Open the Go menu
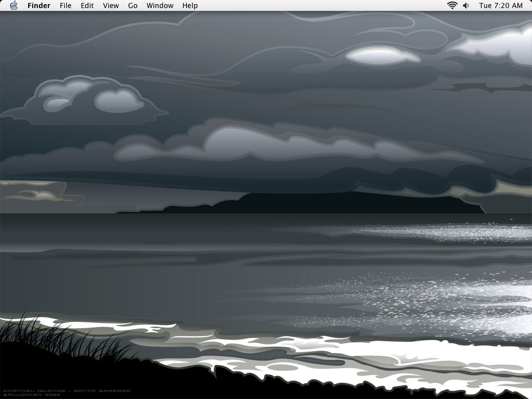 tap(132, 6)
